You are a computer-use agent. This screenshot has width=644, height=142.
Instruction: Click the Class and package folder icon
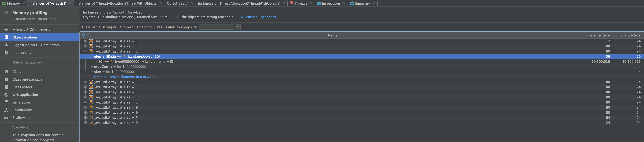(x=7, y=79)
